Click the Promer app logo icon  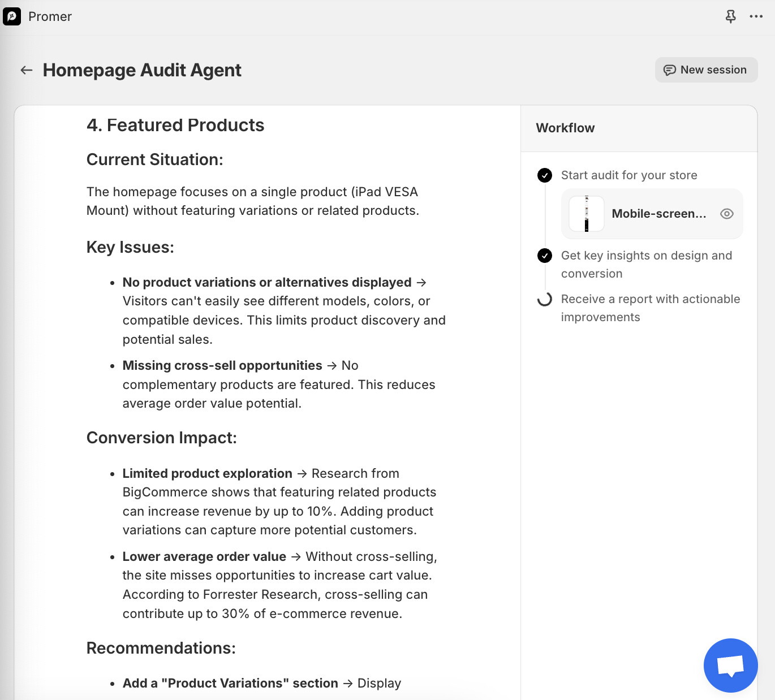(12, 16)
